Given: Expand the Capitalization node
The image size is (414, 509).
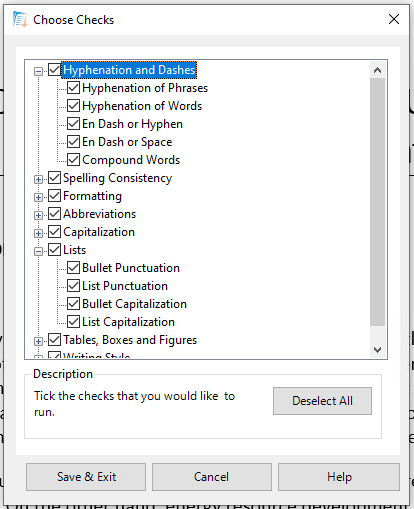Looking at the screenshot, I should pyautogui.click(x=38, y=233).
